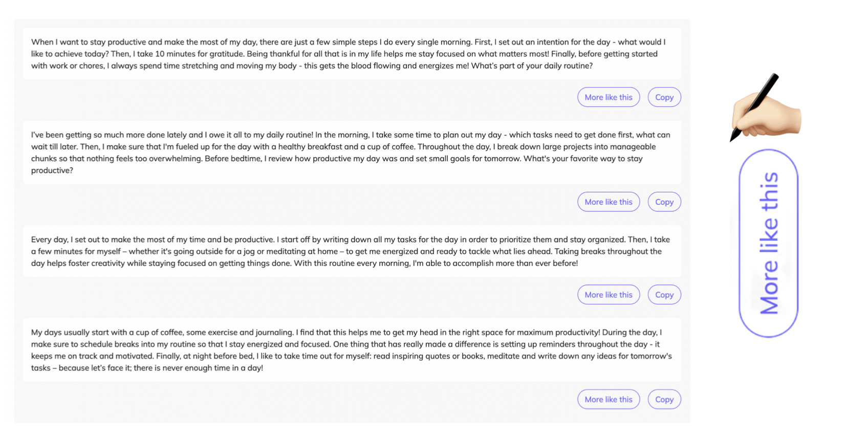Select the fourth result about setting reminders
This screenshot has width=868, height=439.
click(352, 350)
